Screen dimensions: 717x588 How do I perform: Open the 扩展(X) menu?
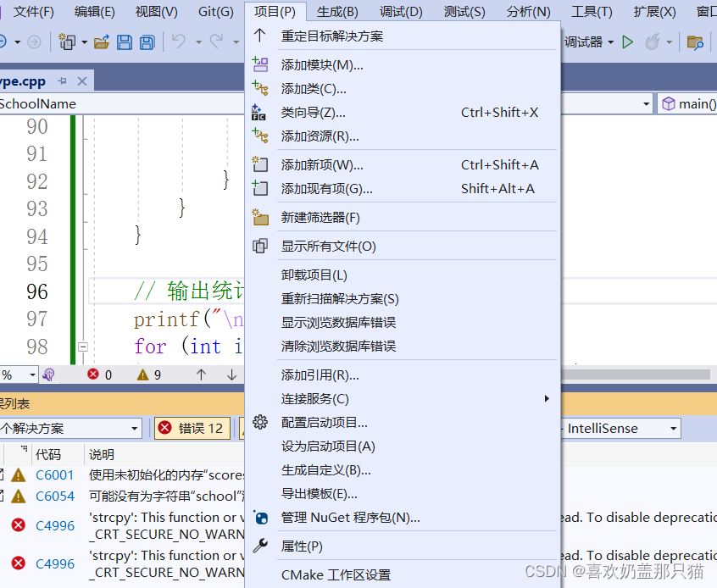point(654,11)
